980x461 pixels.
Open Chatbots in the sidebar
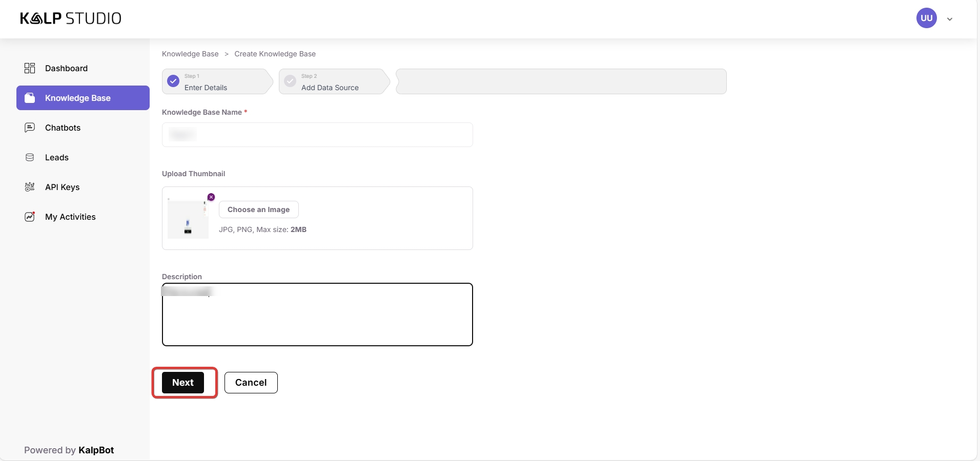pos(63,128)
